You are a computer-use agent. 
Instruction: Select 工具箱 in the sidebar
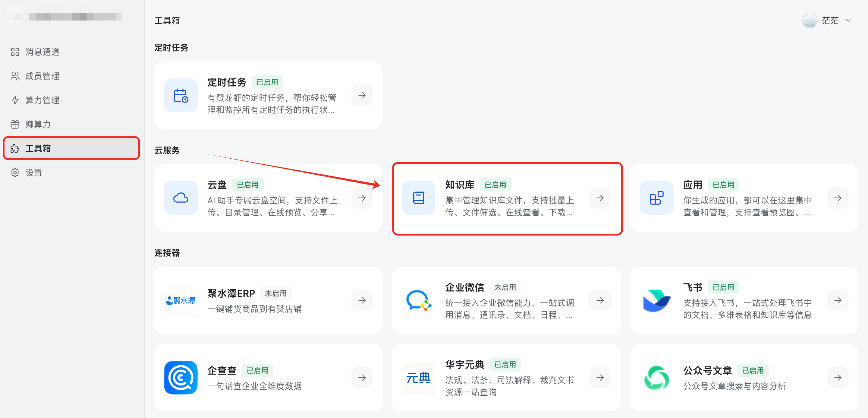[71, 148]
